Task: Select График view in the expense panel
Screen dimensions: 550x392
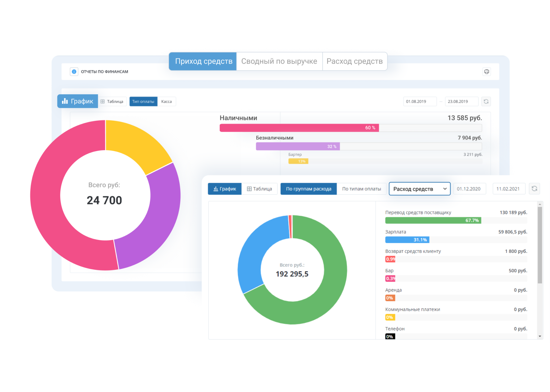Action: (225, 189)
